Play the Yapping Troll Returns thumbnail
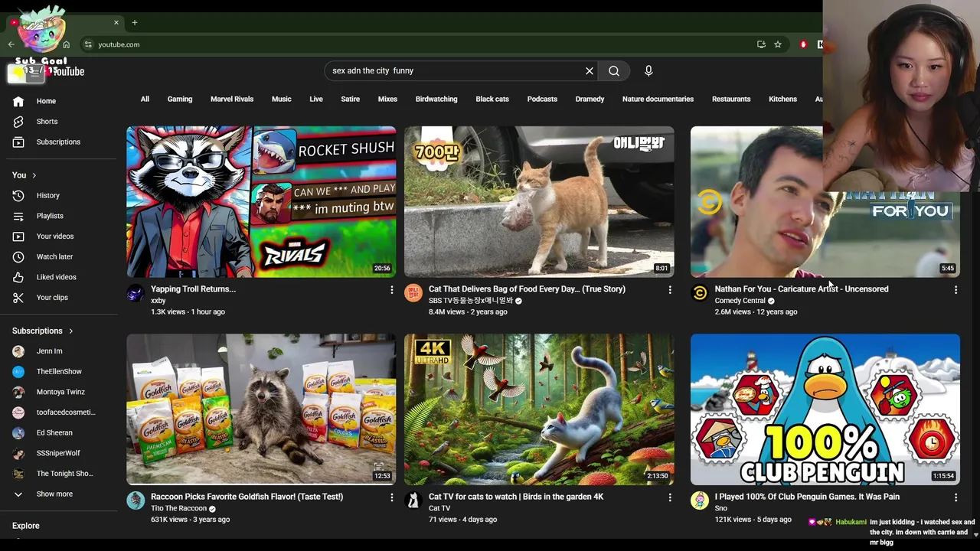 [x=261, y=202]
